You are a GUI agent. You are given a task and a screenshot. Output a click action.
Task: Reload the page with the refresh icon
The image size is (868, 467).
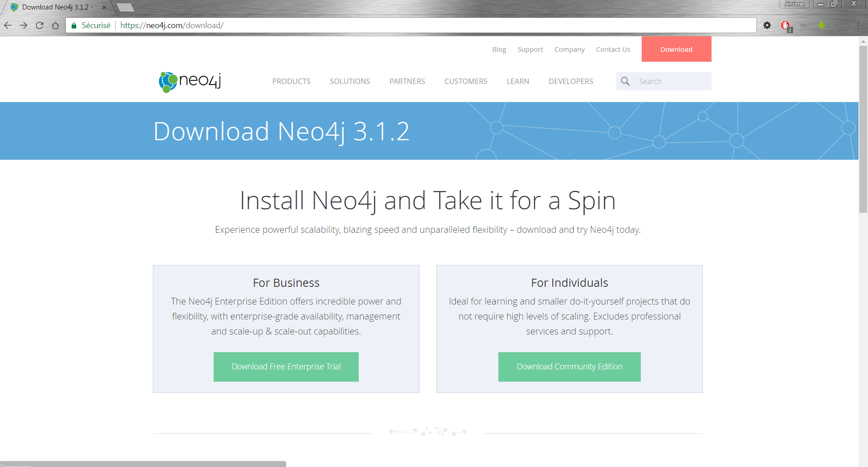[39, 25]
